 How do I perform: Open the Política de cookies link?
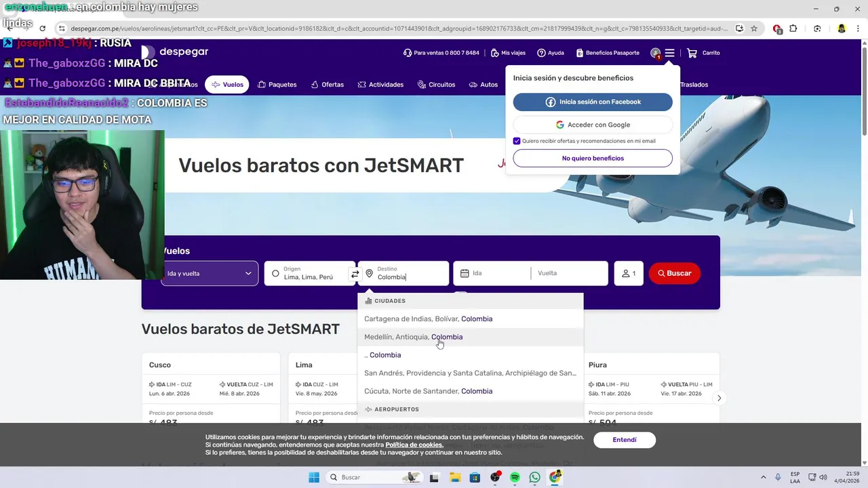414,445
